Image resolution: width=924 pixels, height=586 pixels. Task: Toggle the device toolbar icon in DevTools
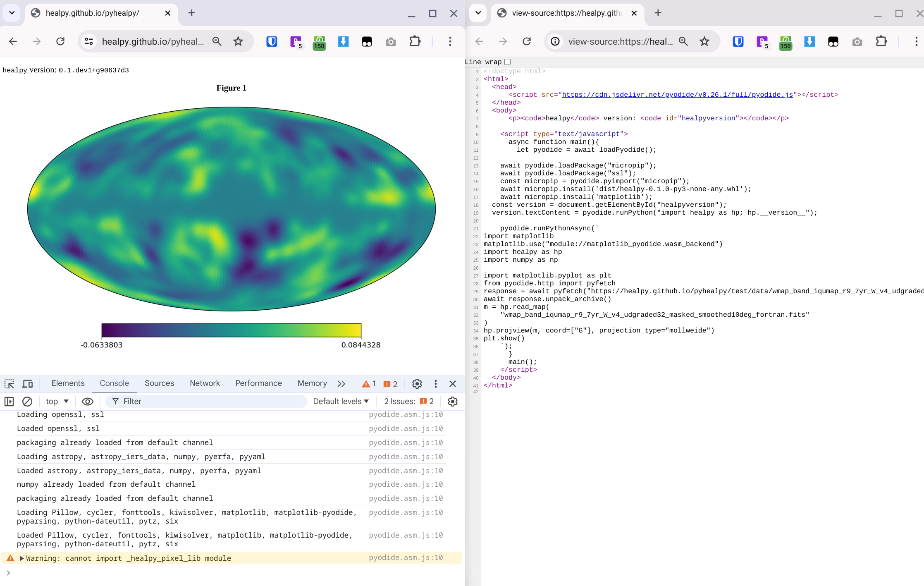coord(28,383)
